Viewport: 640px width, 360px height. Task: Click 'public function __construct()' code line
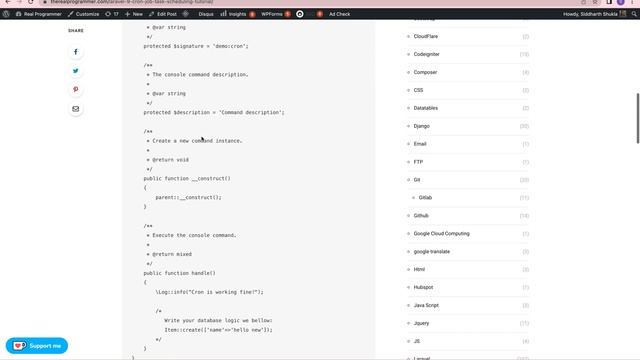(187, 178)
